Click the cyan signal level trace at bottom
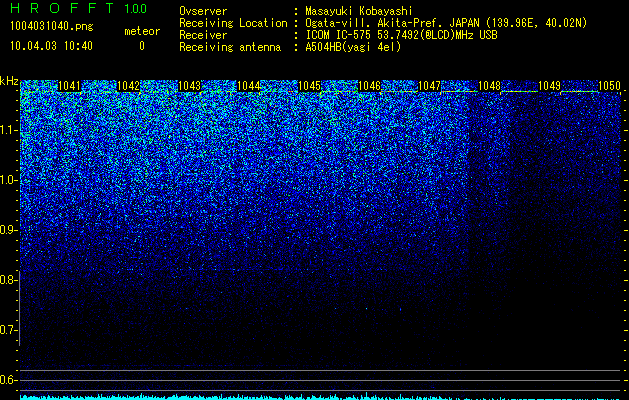 (x=321, y=397)
